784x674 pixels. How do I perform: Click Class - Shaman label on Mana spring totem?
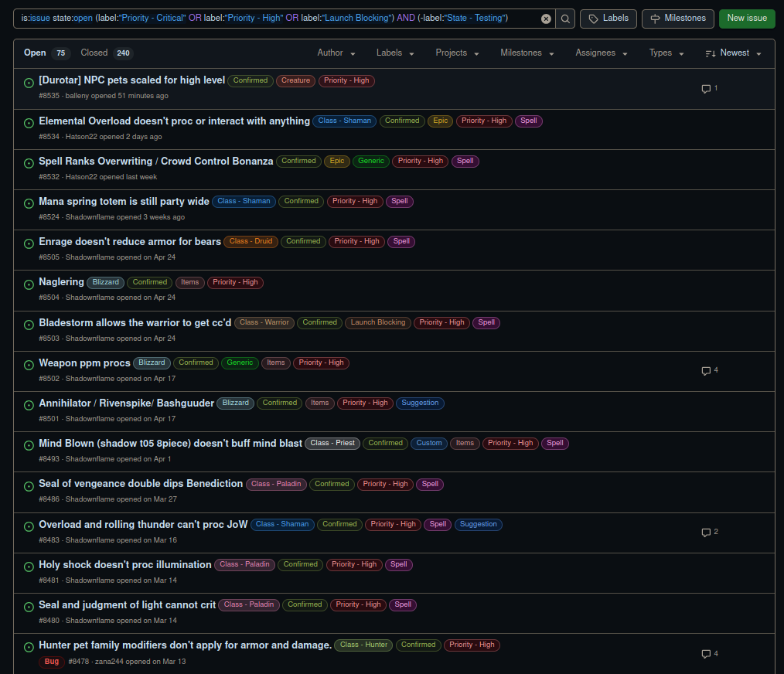pos(244,202)
